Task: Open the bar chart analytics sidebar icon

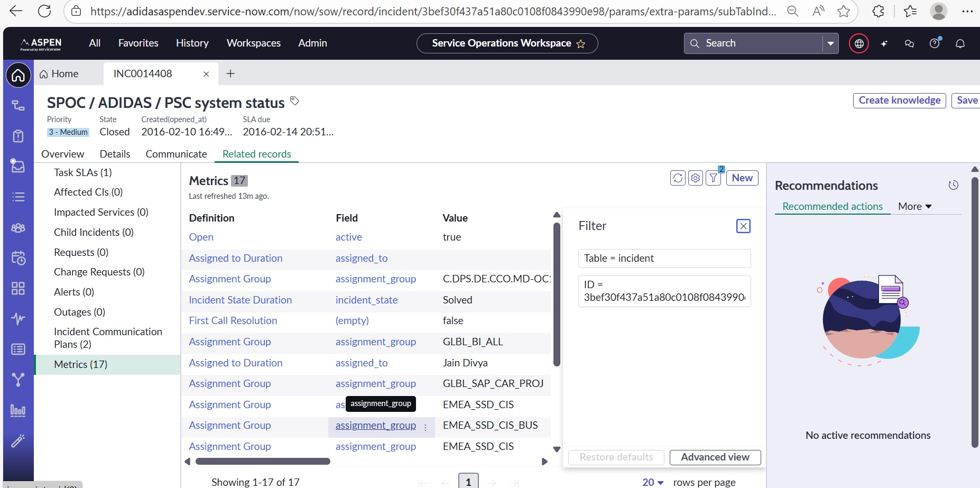Action: click(x=18, y=410)
